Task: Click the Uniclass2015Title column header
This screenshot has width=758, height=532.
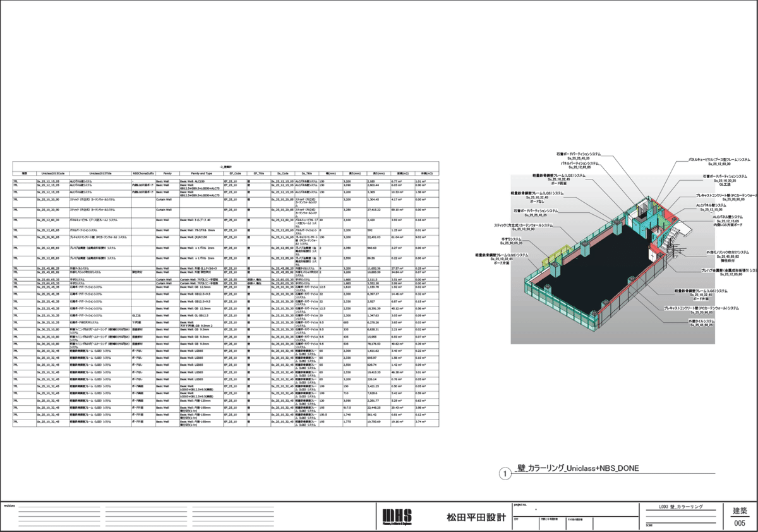Action: click(x=100, y=172)
